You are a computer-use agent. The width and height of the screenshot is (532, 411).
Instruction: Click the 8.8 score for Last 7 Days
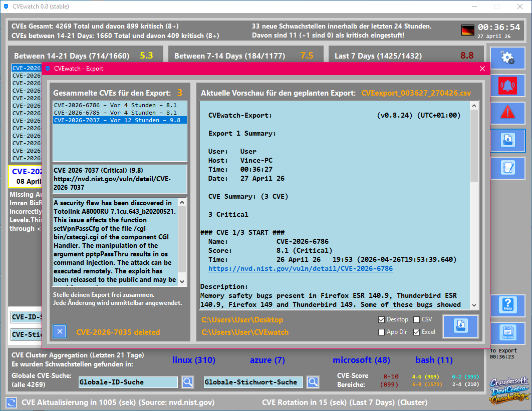467,56
